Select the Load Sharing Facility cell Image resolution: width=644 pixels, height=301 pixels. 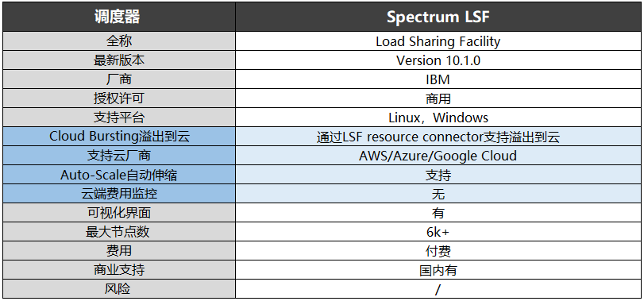click(438, 41)
